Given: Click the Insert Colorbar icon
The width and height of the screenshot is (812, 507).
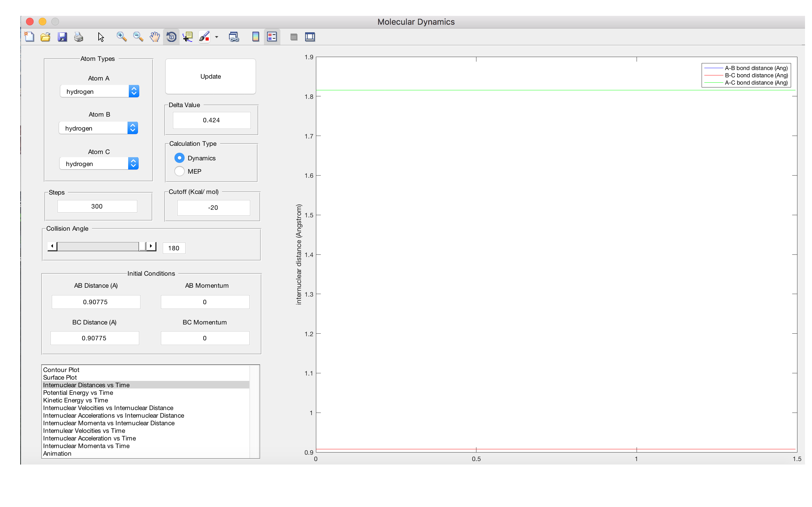Looking at the screenshot, I should pyautogui.click(x=255, y=37).
